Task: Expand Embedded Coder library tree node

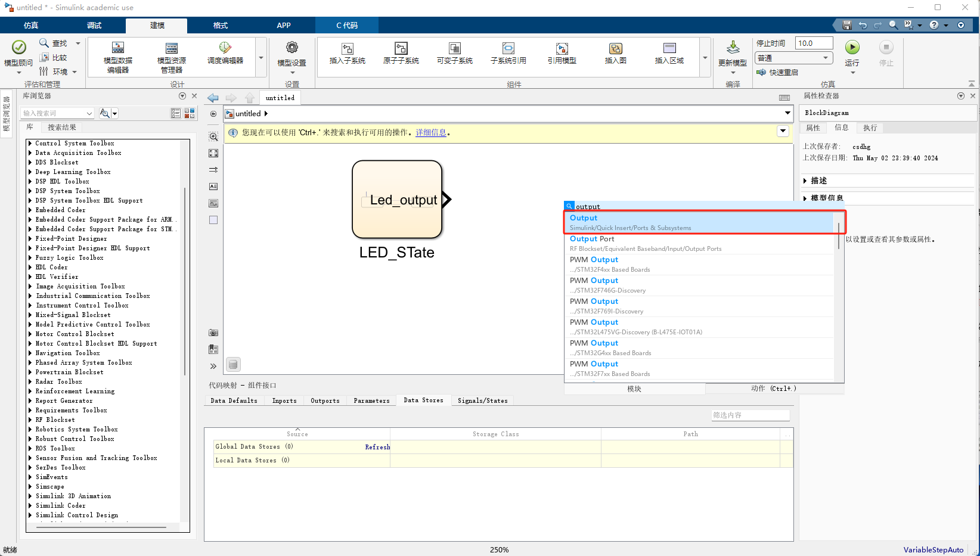Action: pos(30,210)
